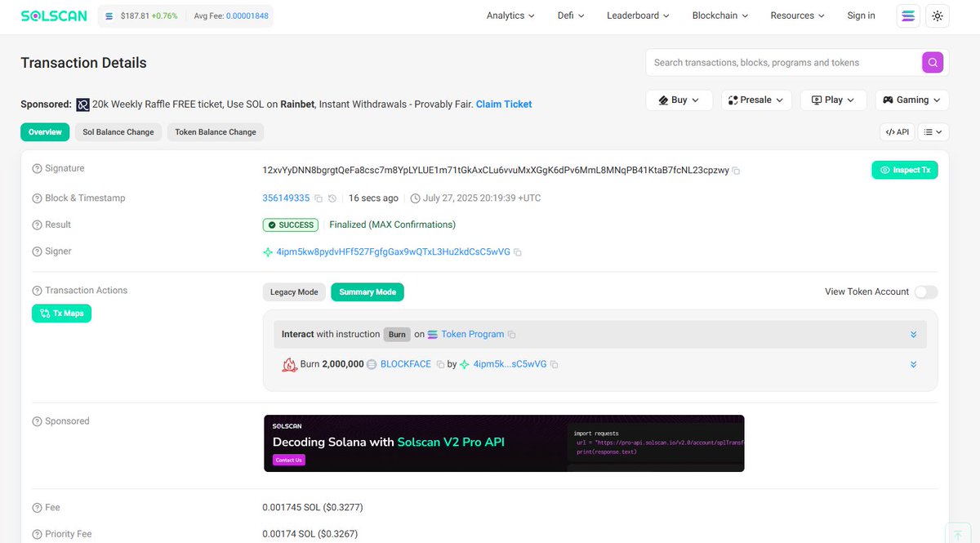
Task: Open the Claim Ticket link
Action: point(504,105)
